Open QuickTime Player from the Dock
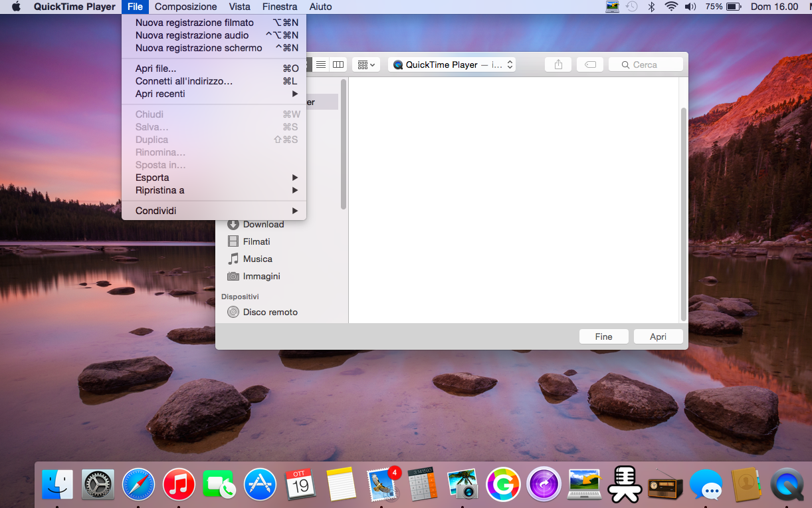 click(x=787, y=484)
